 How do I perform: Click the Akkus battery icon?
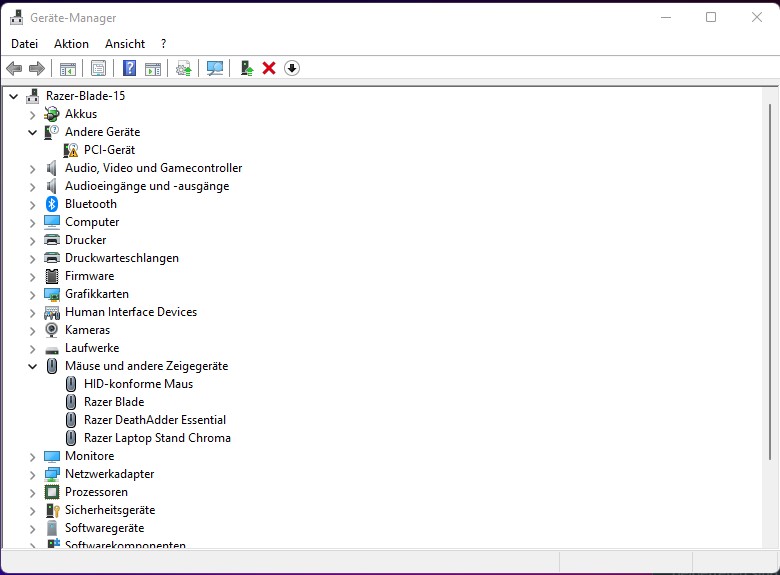click(52, 114)
